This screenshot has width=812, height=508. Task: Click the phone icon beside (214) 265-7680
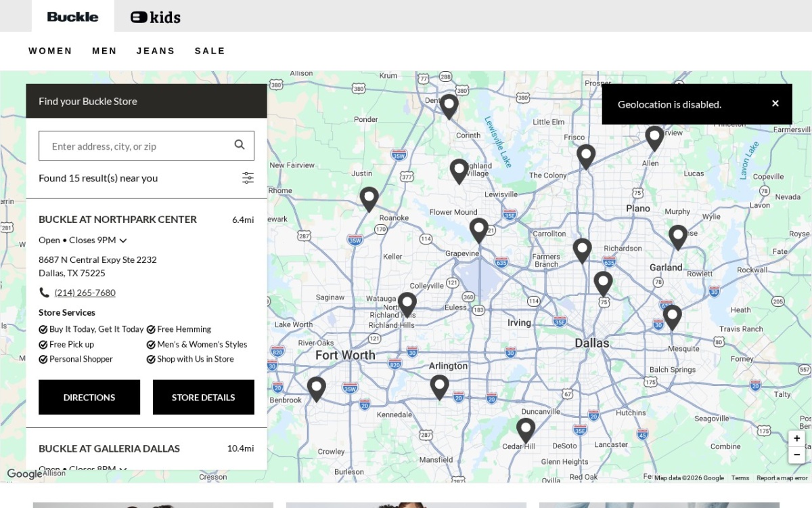point(44,293)
